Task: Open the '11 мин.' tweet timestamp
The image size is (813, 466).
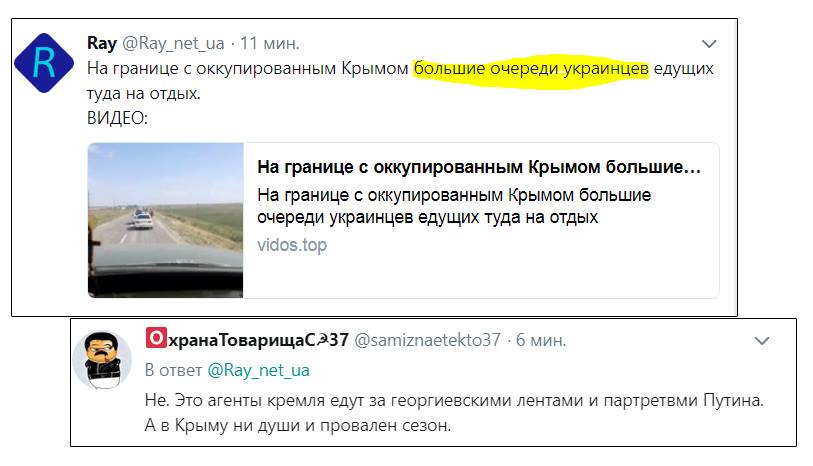Action: [270, 44]
